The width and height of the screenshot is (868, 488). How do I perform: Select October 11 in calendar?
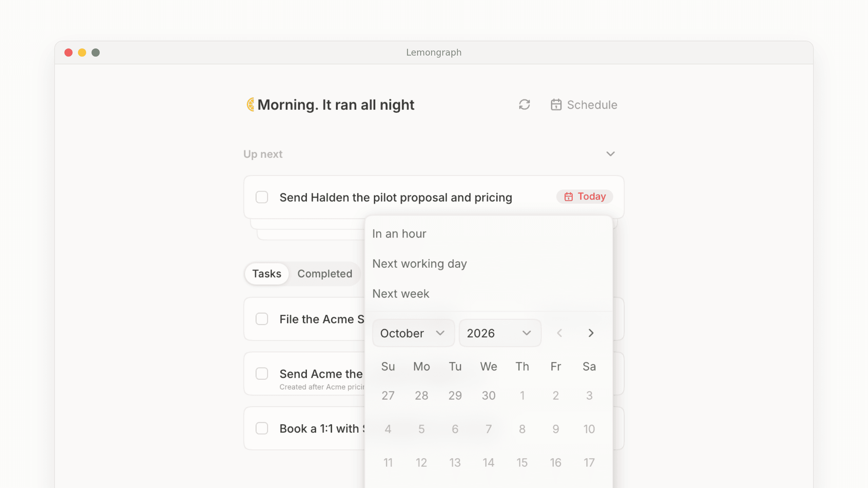click(x=388, y=463)
